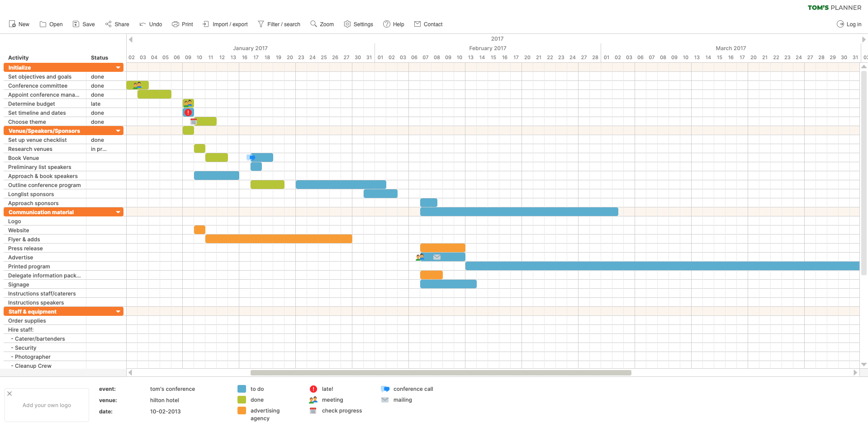Viewport: 868px width, 427px height.
Task: Collapse the Initialize section
Action: pyautogui.click(x=117, y=67)
